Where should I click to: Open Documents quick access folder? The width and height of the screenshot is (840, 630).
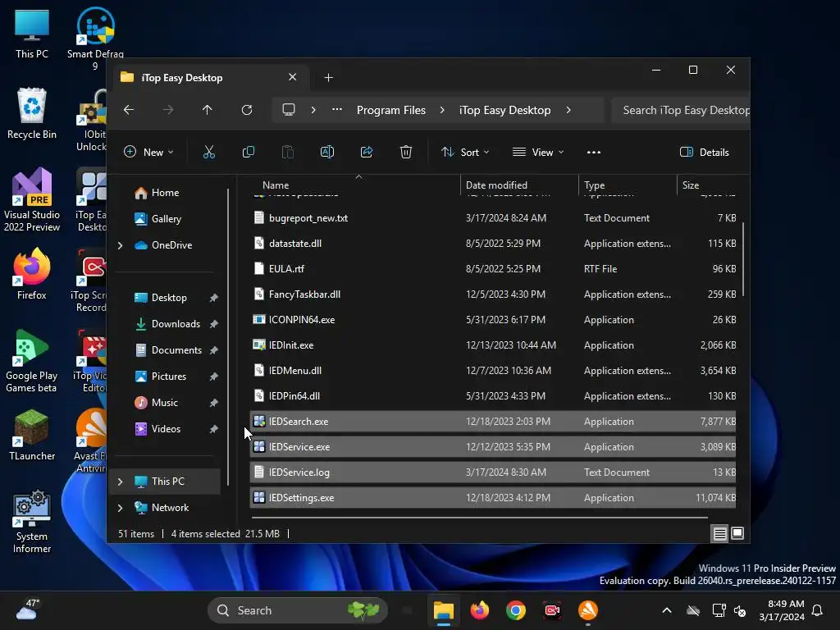(176, 350)
